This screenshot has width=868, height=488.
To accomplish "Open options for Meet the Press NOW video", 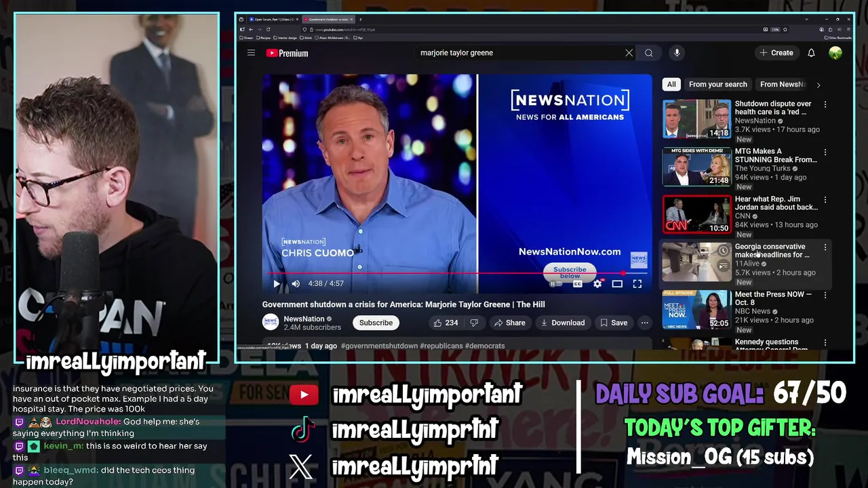I will (825, 295).
